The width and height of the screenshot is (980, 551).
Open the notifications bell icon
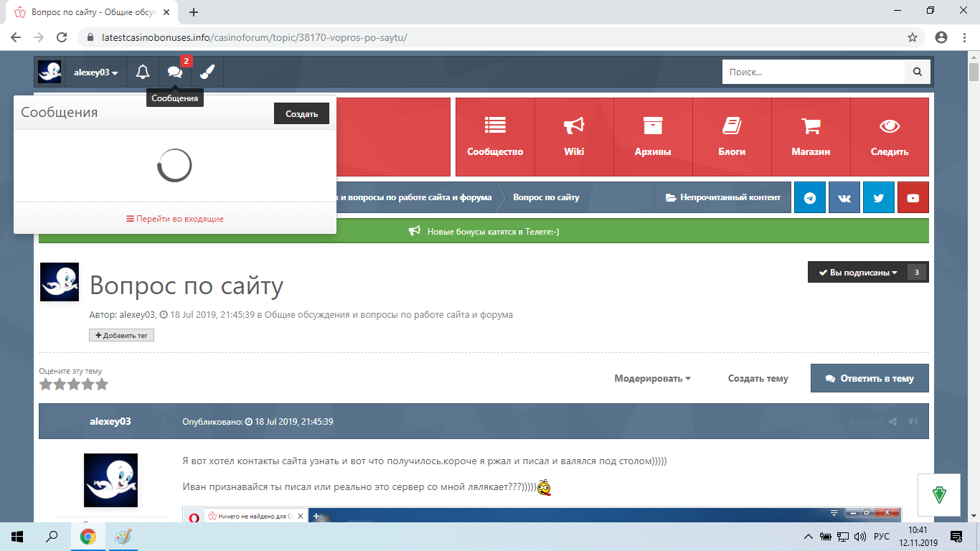143,72
